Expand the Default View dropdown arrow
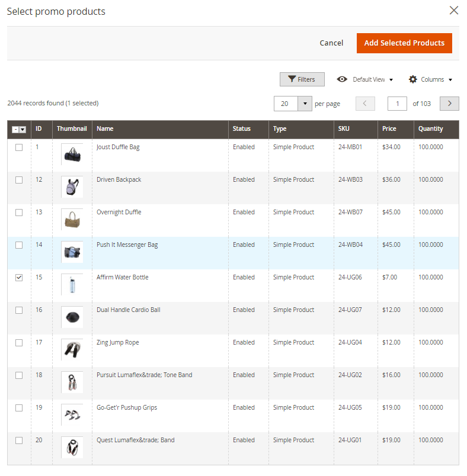 pyautogui.click(x=391, y=80)
